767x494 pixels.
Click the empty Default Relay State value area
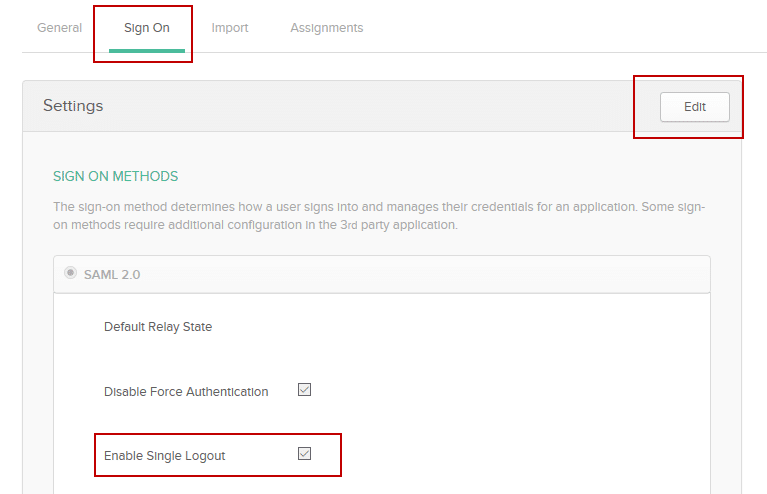click(x=450, y=327)
